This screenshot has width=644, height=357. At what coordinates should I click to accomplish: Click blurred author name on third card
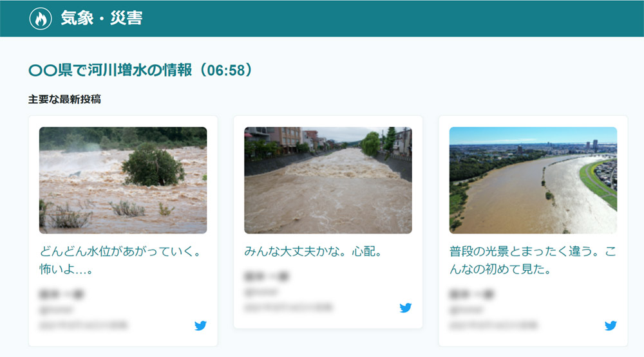click(x=472, y=294)
